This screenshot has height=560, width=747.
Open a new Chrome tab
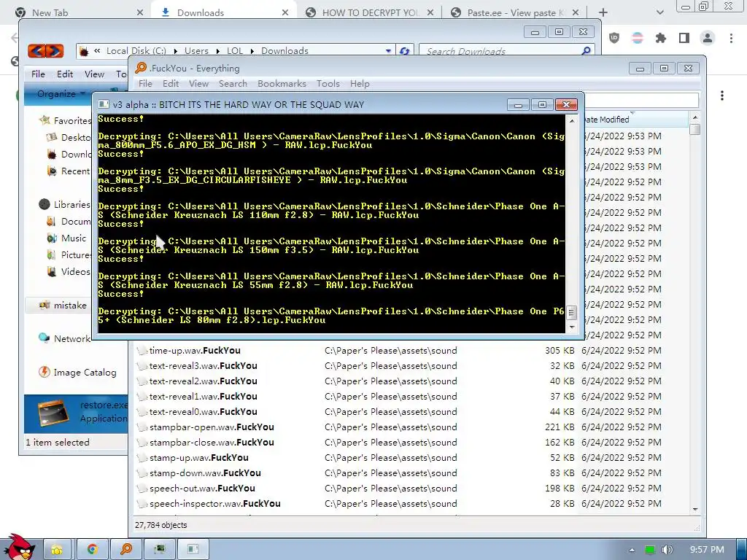603,13
